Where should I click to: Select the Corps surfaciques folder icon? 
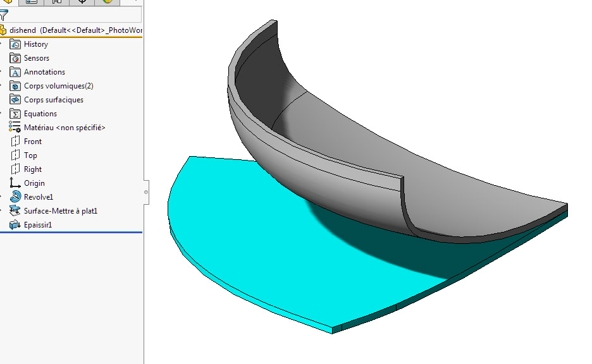point(14,99)
